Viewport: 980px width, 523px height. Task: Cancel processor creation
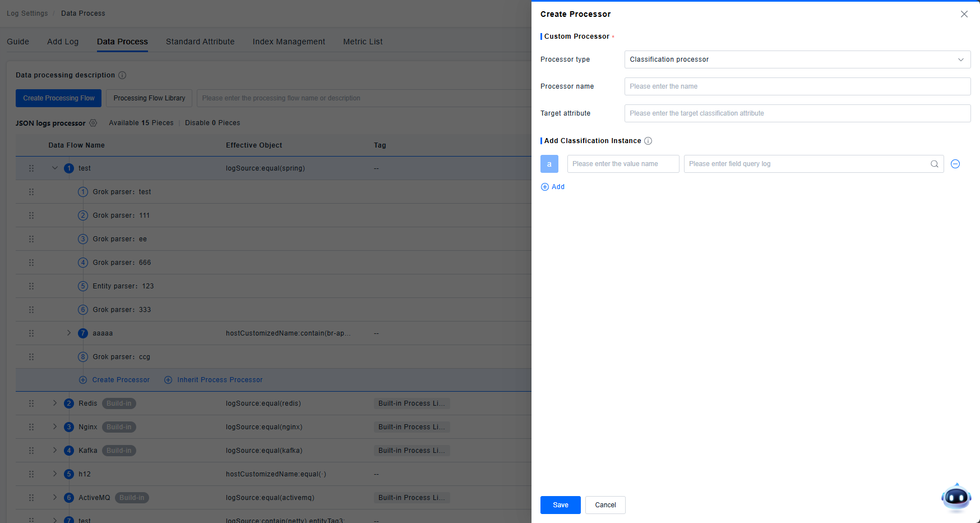pos(605,505)
